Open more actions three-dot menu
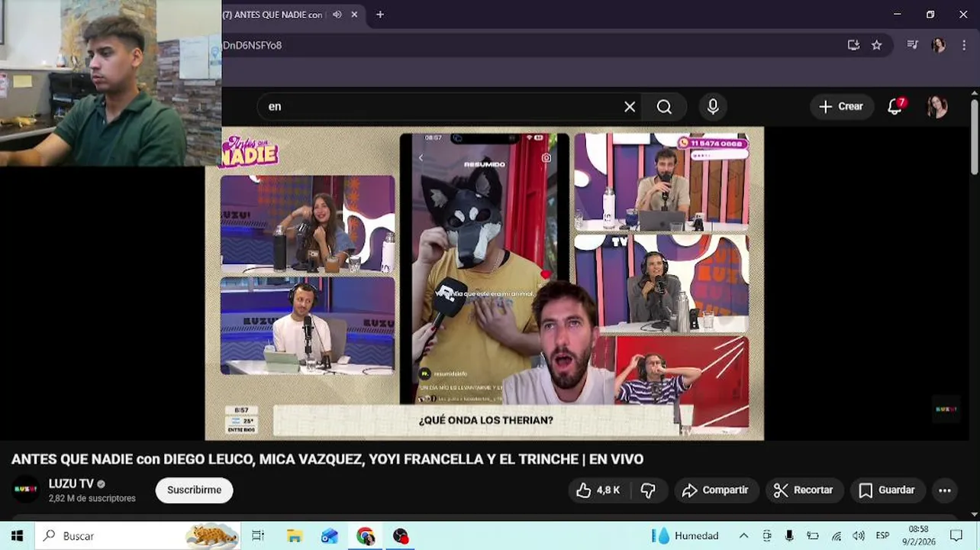This screenshot has height=550, width=980. pos(945,490)
